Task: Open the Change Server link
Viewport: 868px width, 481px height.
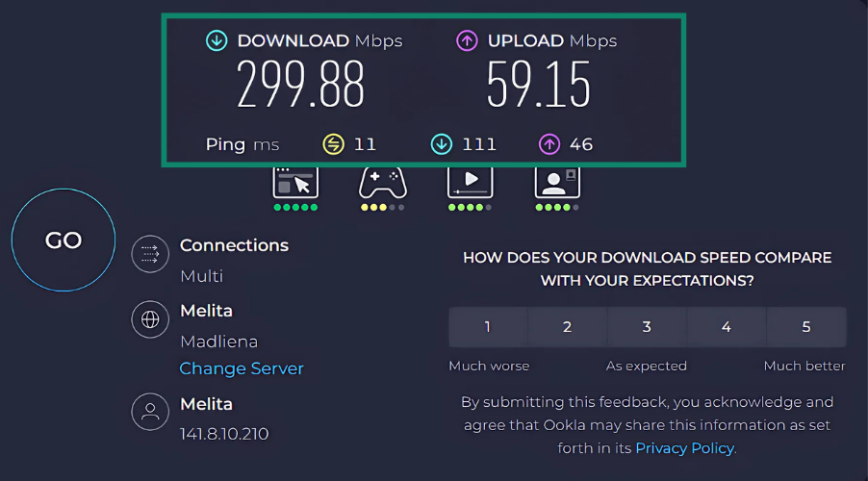Action: [x=242, y=368]
